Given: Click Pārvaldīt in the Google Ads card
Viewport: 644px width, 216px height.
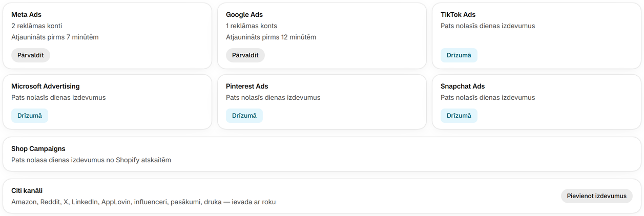Looking at the screenshot, I should pyautogui.click(x=245, y=55).
